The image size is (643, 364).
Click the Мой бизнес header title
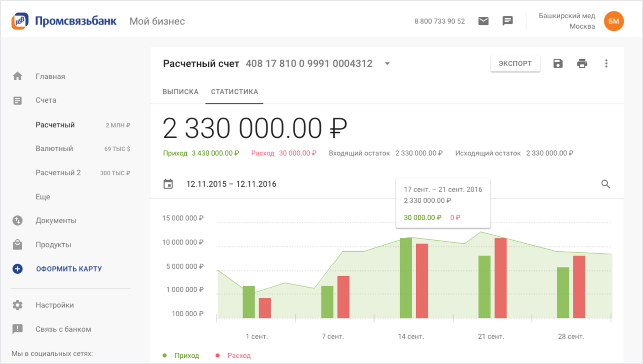(x=157, y=21)
